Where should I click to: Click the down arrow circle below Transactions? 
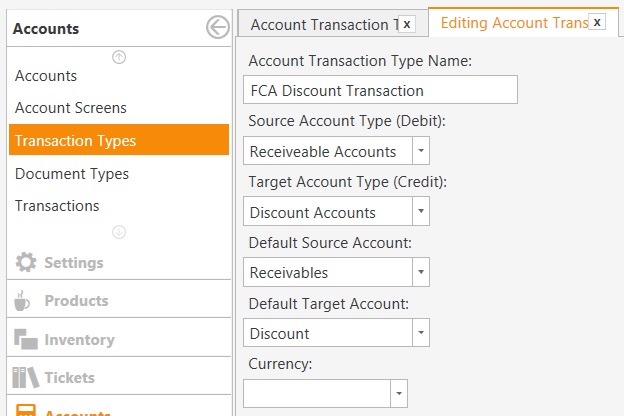119,232
